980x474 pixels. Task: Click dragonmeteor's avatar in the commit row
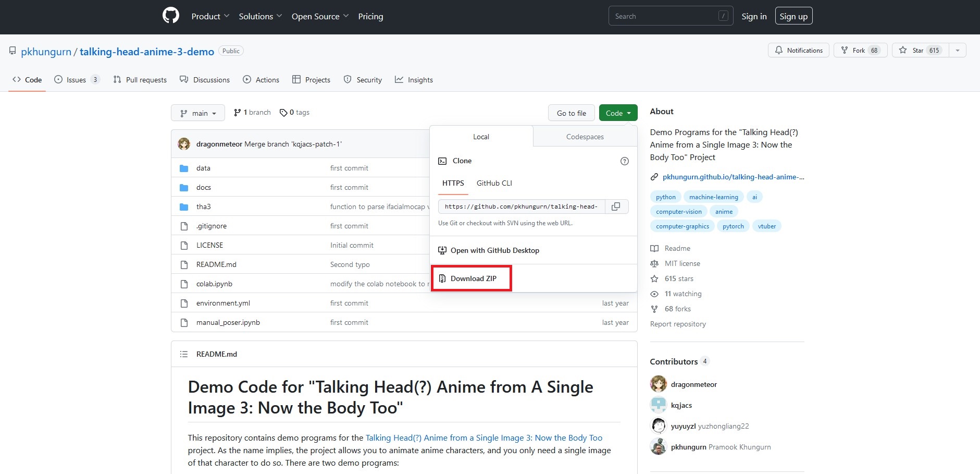pyautogui.click(x=184, y=144)
